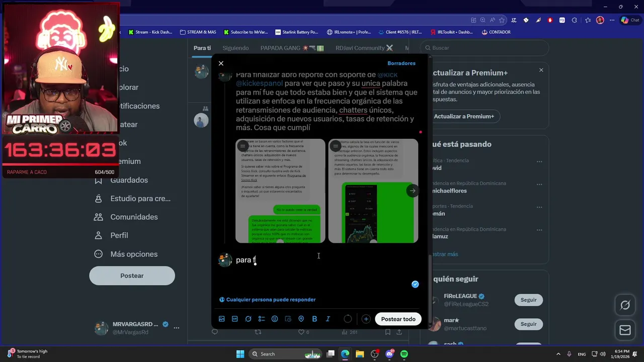
Task: Close the post composer dialog
Action: 221,63
